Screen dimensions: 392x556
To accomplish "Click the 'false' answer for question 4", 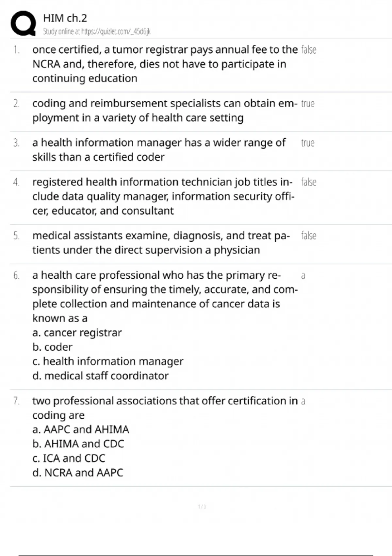I will pyautogui.click(x=308, y=182).
